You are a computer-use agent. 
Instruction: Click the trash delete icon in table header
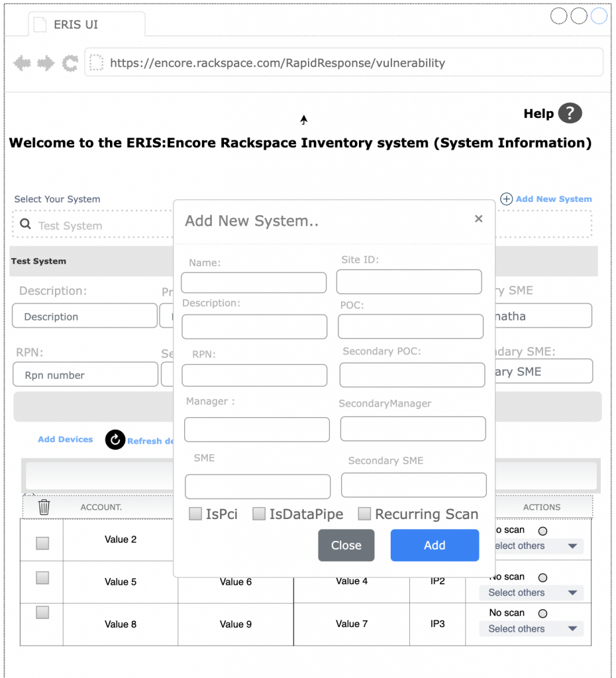click(x=44, y=507)
